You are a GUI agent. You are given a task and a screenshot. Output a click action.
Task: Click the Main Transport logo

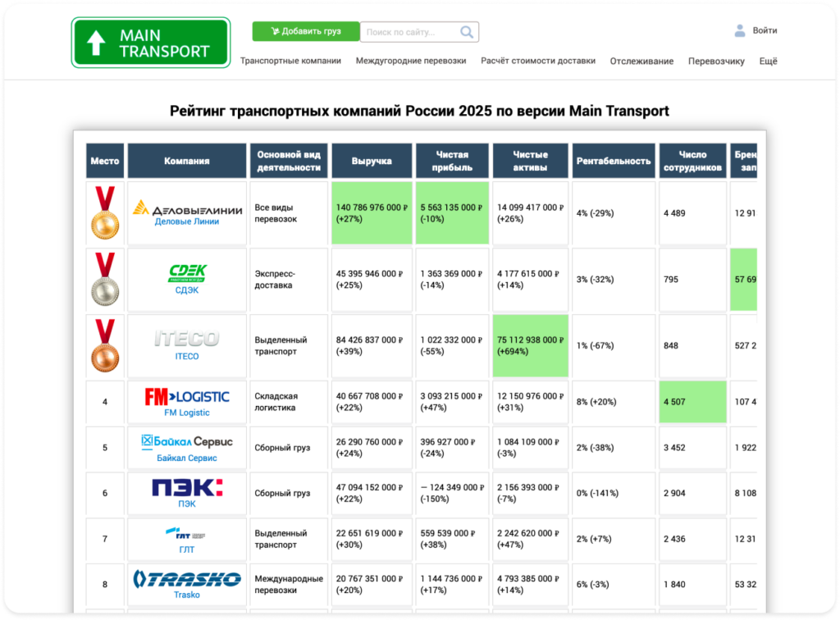coord(150,41)
